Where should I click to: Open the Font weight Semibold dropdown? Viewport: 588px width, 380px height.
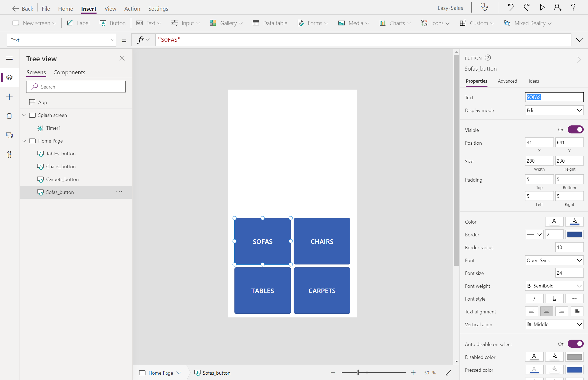(x=554, y=286)
